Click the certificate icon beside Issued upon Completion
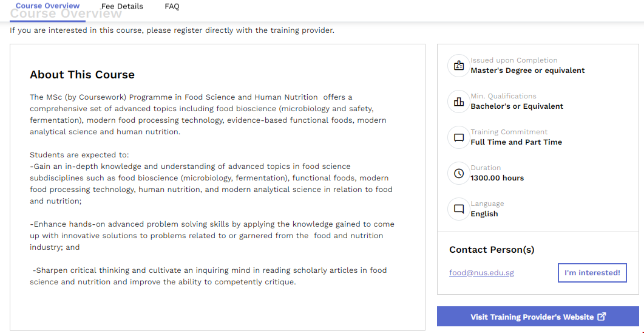644x333 pixels. pos(459,66)
